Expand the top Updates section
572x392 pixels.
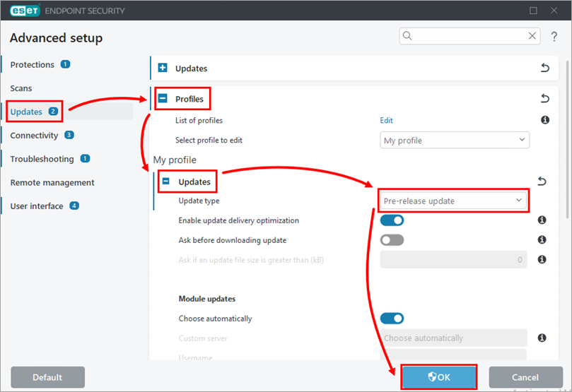(x=163, y=69)
